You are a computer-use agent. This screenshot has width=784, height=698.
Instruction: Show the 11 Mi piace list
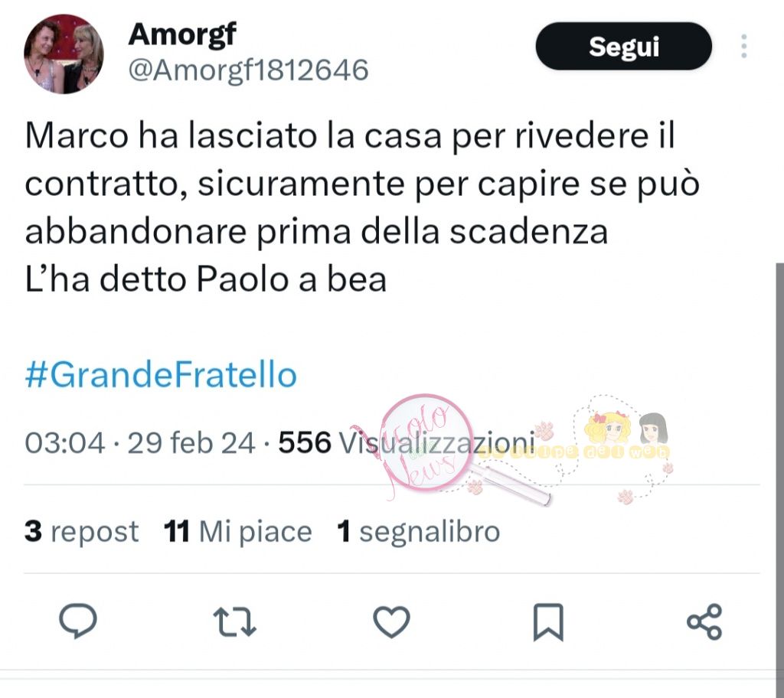point(238,531)
